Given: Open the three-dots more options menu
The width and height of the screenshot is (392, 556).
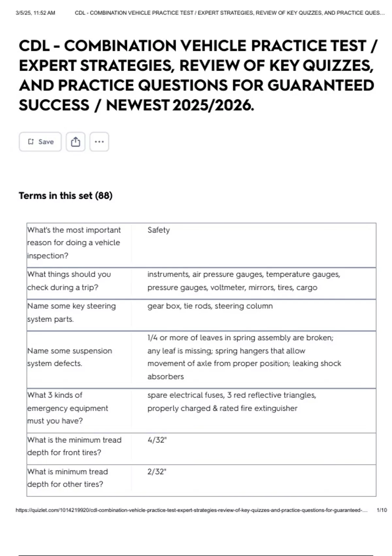Looking at the screenshot, I should point(99,142).
